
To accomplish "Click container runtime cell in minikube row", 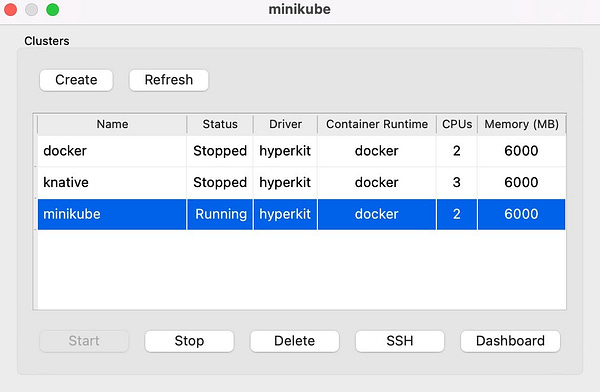I will (377, 214).
